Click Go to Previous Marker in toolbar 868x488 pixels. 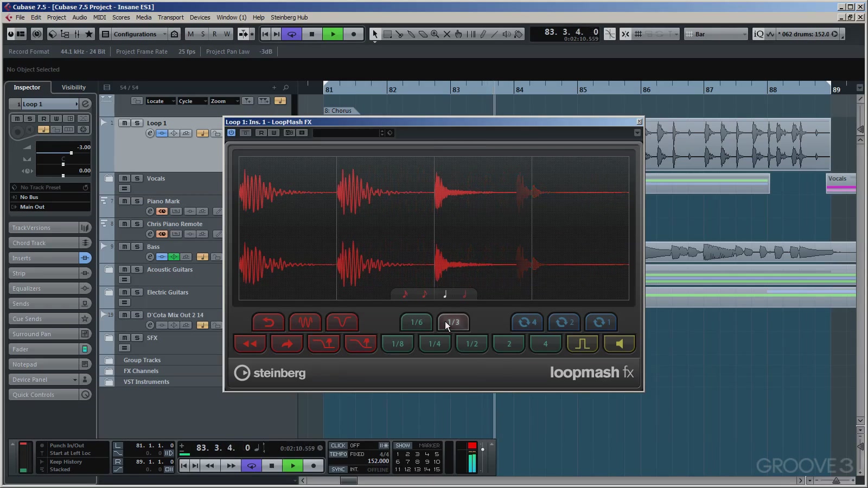[x=265, y=34]
